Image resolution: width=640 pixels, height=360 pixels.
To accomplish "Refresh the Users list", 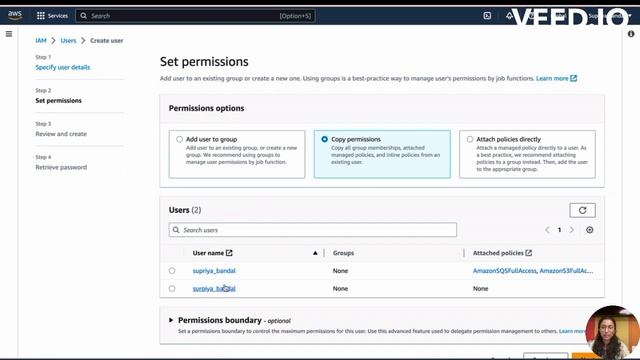I will coord(582,210).
